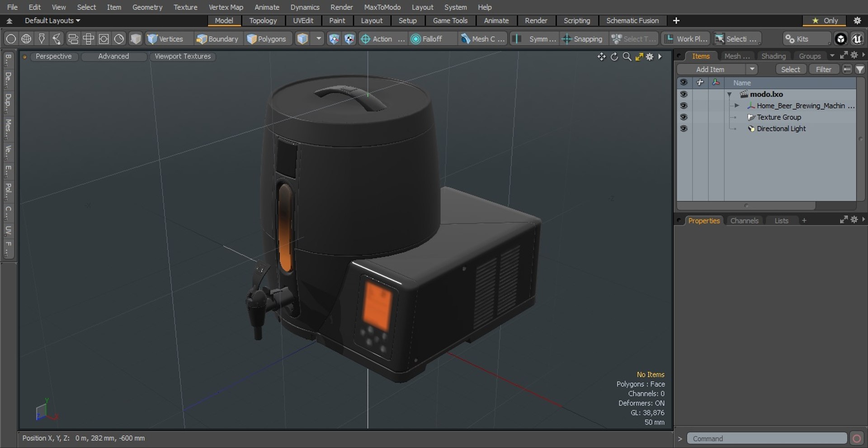The height and width of the screenshot is (448, 868).
Task: Click the first action center axis icon
Action: 334,39
